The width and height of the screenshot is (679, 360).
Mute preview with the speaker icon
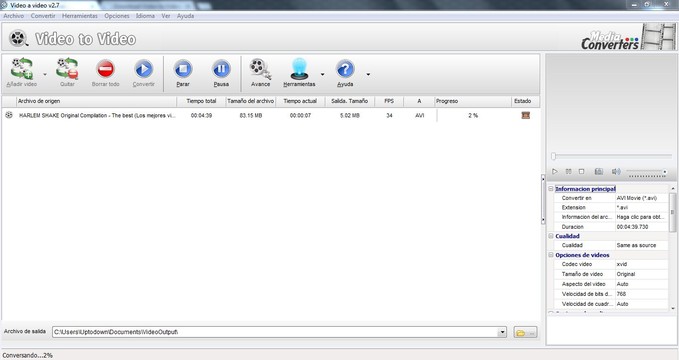pyautogui.click(x=616, y=172)
